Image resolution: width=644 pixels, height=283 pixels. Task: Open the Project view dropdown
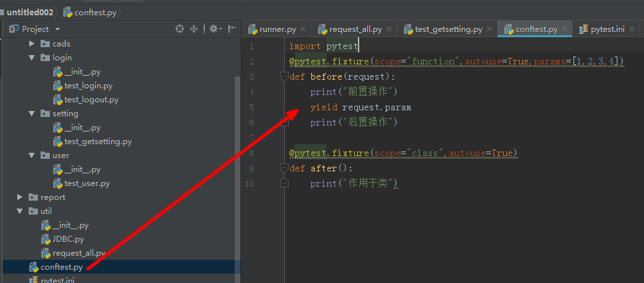(57, 29)
